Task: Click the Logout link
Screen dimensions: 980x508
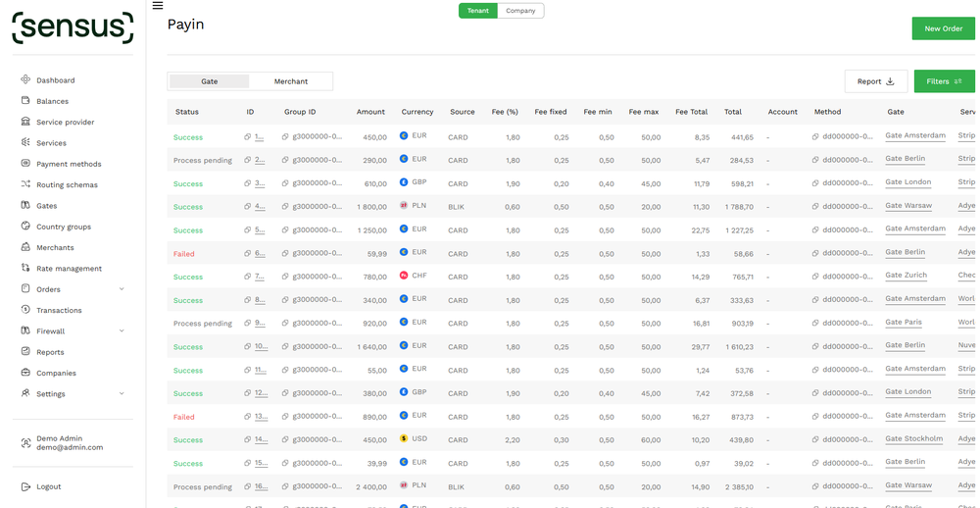Action: point(49,486)
